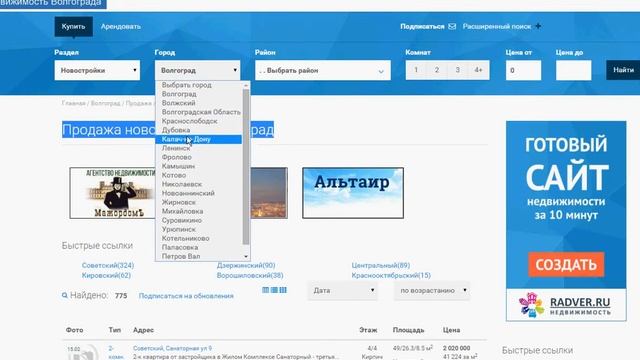Open the Мажордомъ agency banner
The height and width of the screenshot is (360, 640).
point(112,193)
